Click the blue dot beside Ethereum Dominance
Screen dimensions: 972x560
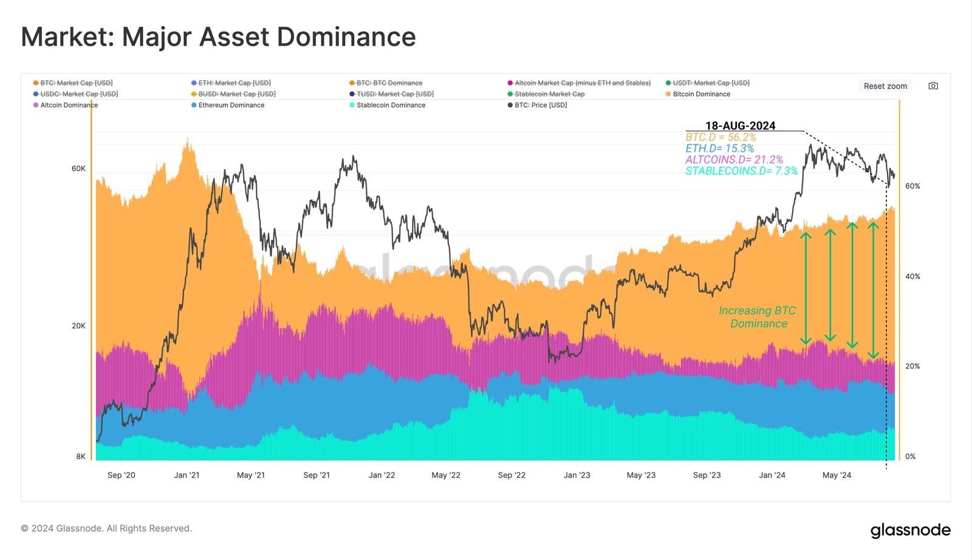click(x=194, y=105)
